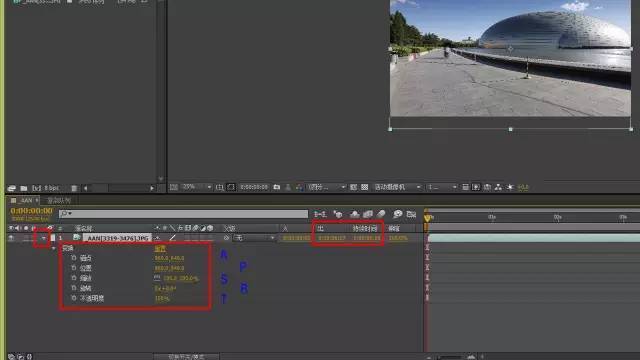Switch to the render queue tab
Image resolution: width=640 pixels, height=360 pixels.
coord(59,200)
